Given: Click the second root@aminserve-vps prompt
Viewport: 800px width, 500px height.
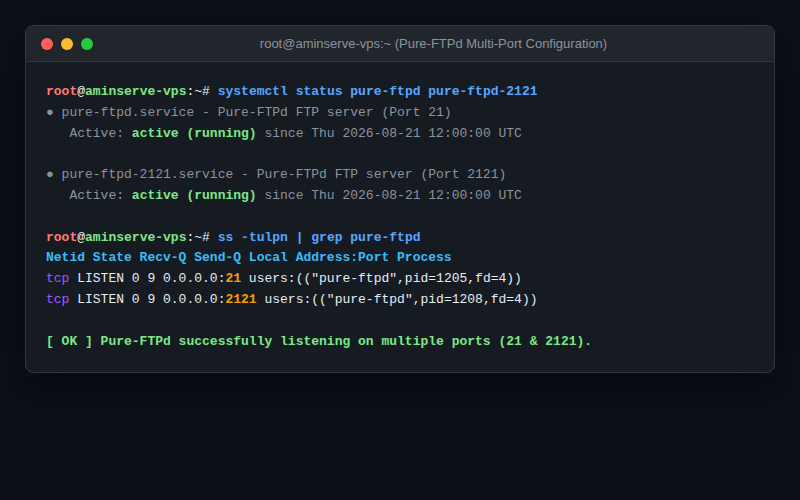Looking at the screenshot, I should [x=128, y=237].
